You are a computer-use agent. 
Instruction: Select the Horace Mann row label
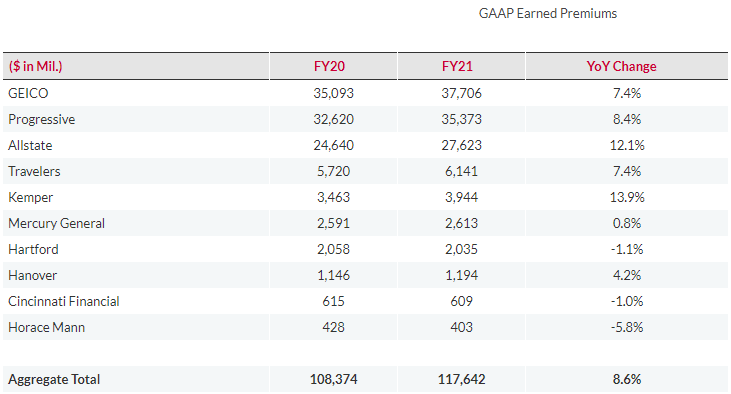[47, 328]
